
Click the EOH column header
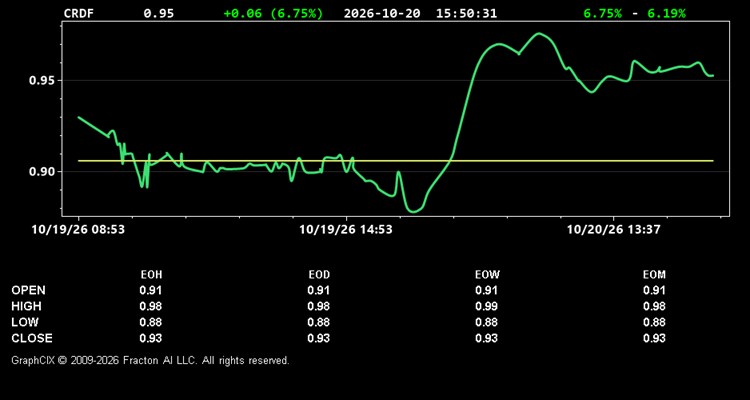[151, 275]
